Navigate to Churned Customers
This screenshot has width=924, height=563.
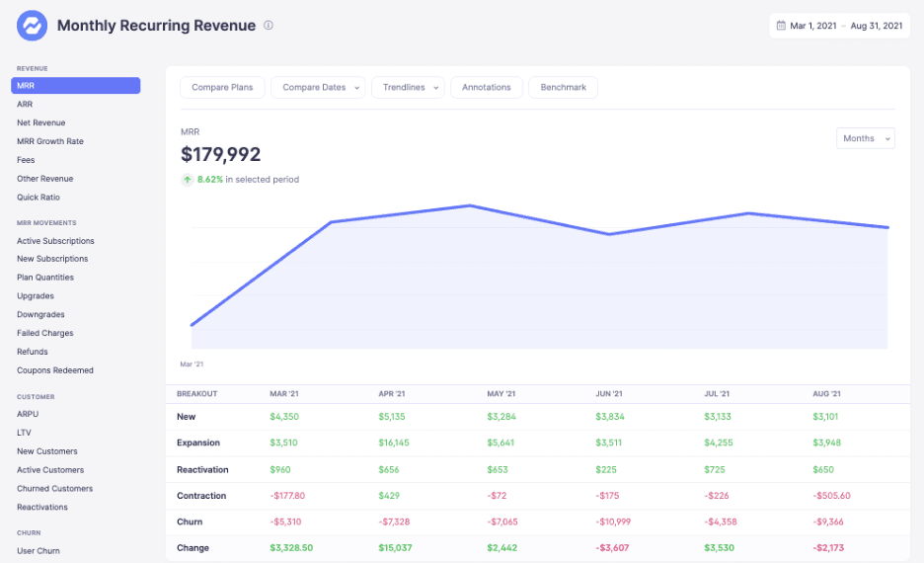tap(55, 489)
